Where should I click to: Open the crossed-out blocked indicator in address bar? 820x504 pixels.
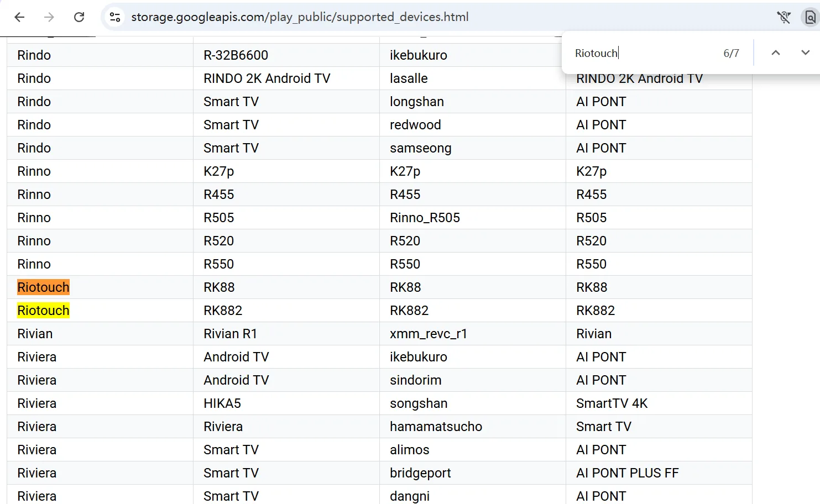[784, 17]
